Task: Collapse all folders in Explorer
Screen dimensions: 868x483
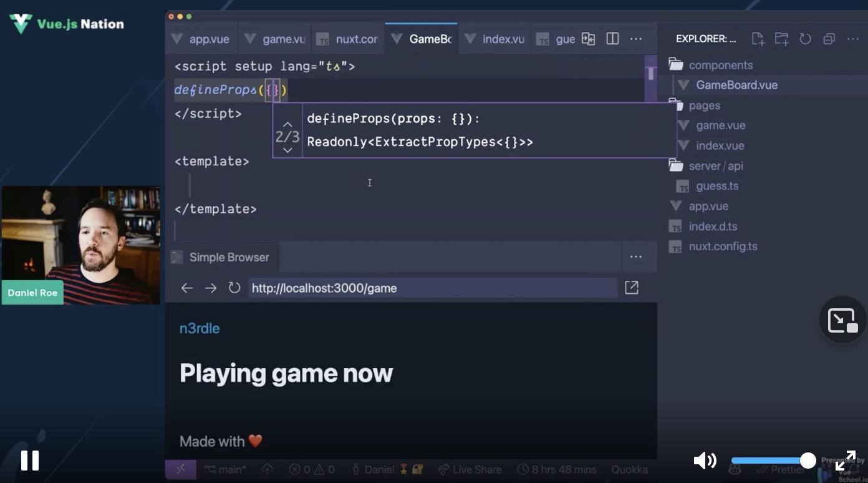Action: point(829,39)
